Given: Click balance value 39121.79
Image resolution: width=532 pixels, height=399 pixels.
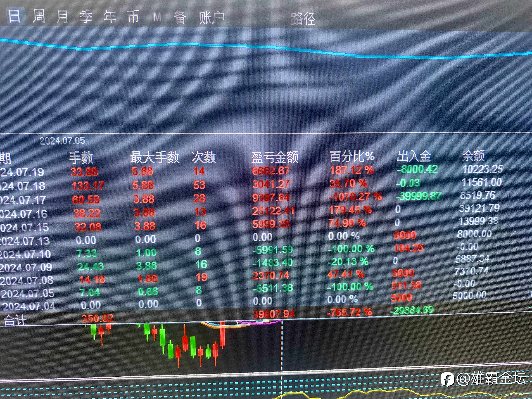Looking at the screenshot, I should click(x=479, y=208).
